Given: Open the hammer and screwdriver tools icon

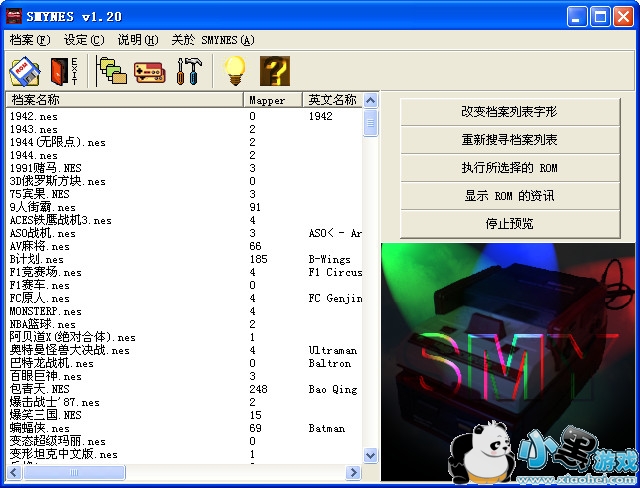Looking at the screenshot, I should point(189,71).
